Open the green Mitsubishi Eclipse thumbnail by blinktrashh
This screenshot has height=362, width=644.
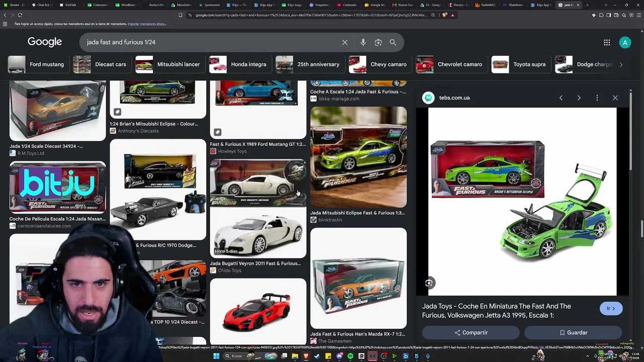point(358,157)
